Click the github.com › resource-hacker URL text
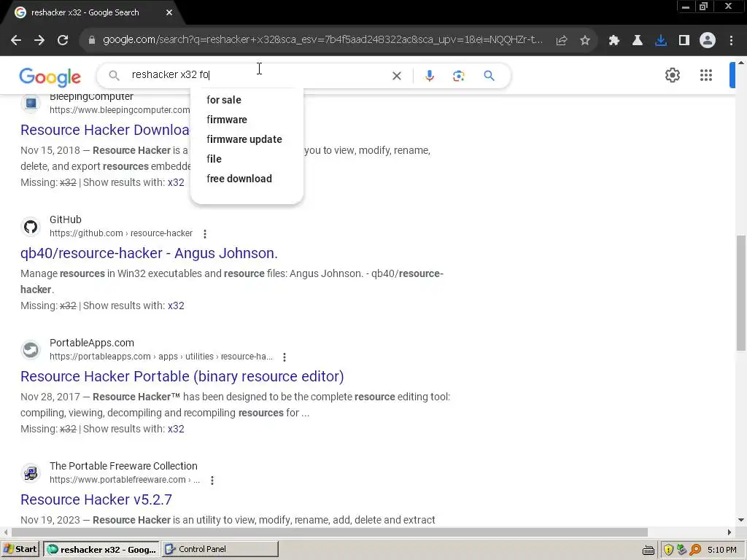The height and width of the screenshot is (560, 747). tap(121, 233)
